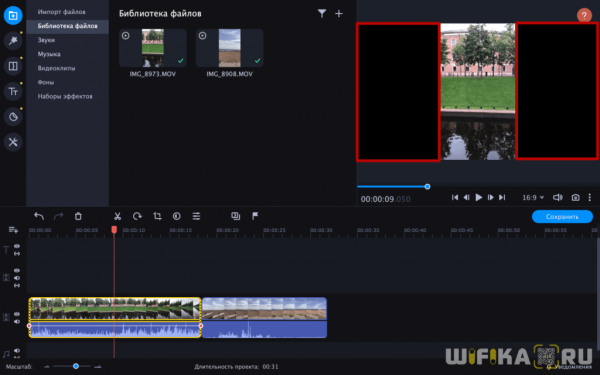This screenshot has width=600, height=375.
Task: Open the Музыка category
Action: 49,54
